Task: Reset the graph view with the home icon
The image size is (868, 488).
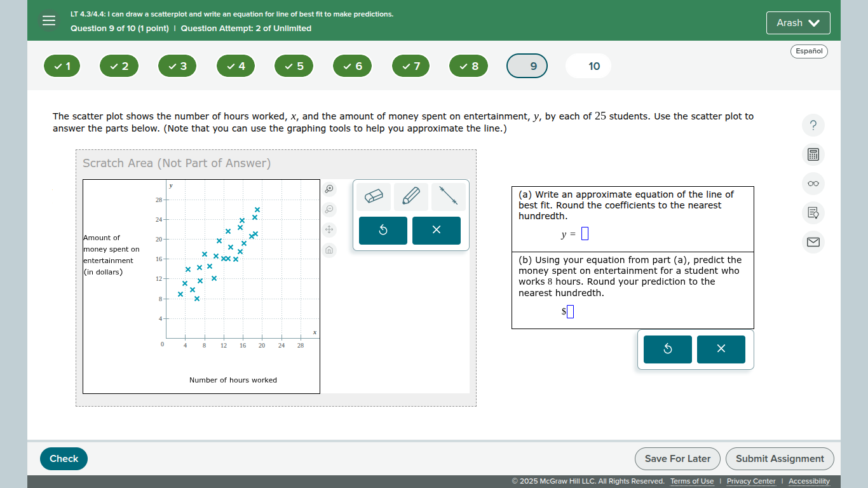Action: (329, 250)
